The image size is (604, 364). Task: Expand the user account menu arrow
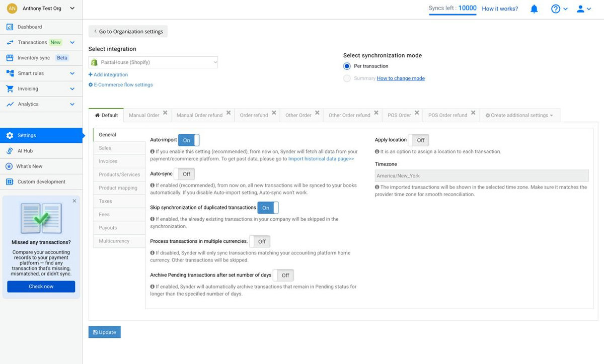589,9
